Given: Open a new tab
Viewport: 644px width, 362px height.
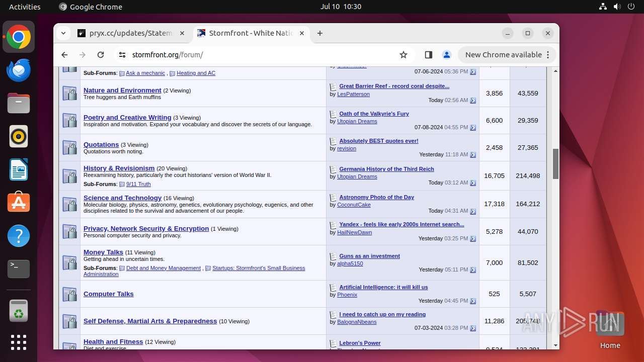Looking at the screenshot, I should [x=320, y=33].
